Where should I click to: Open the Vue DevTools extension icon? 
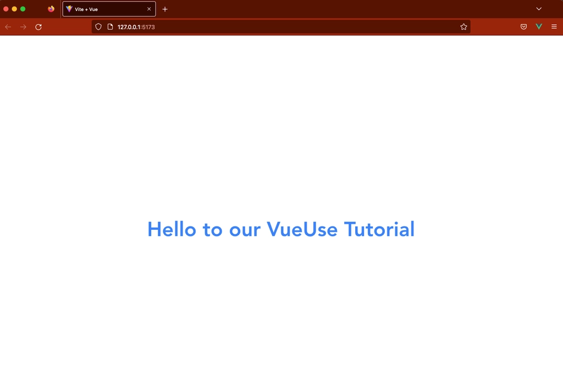coord(538,26)
